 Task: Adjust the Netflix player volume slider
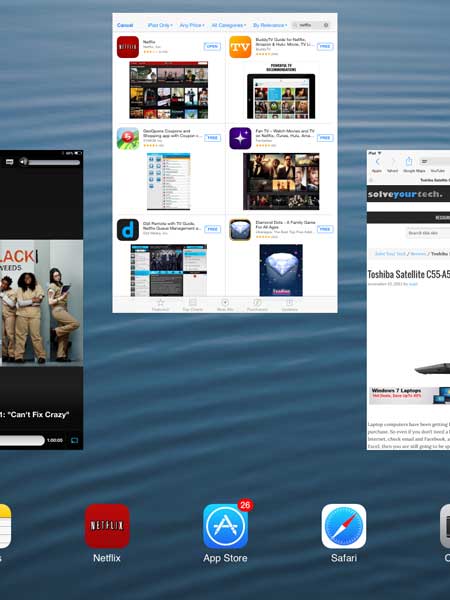pyautogui.click(x=55, y=162)
